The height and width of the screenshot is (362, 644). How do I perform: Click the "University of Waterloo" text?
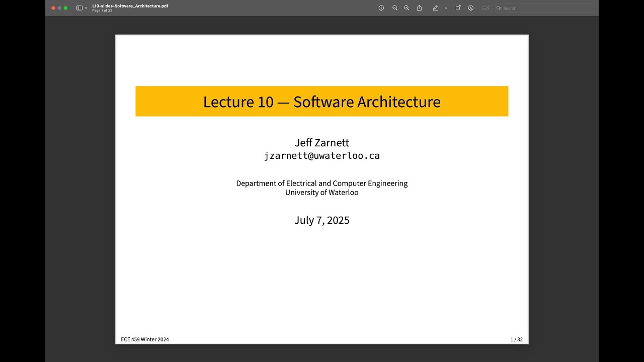322,193
